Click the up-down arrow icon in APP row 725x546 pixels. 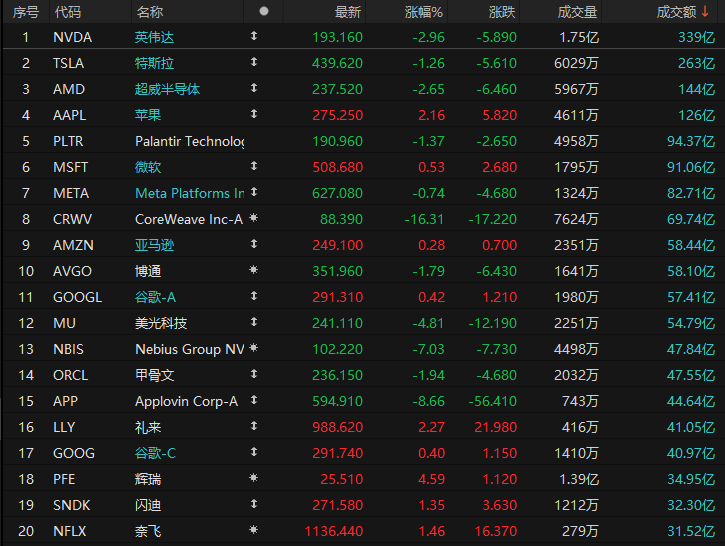pos(254,399)
